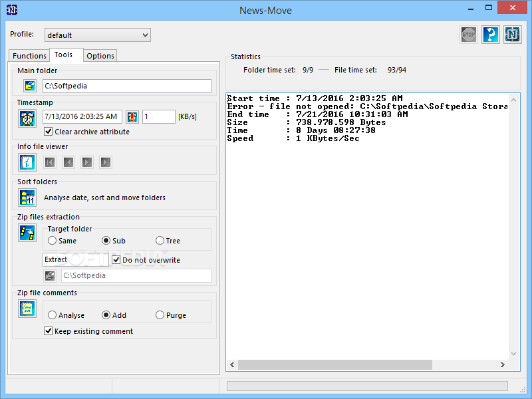The image size is (532, 399).
Task: Click the Timestamp date field
Action: tap(82, 117)
